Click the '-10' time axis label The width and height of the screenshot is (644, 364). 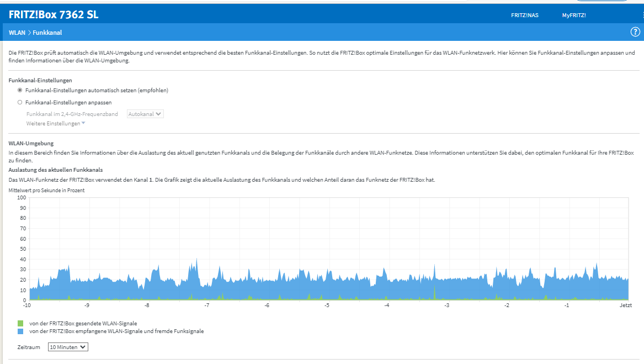click(26, 305)
